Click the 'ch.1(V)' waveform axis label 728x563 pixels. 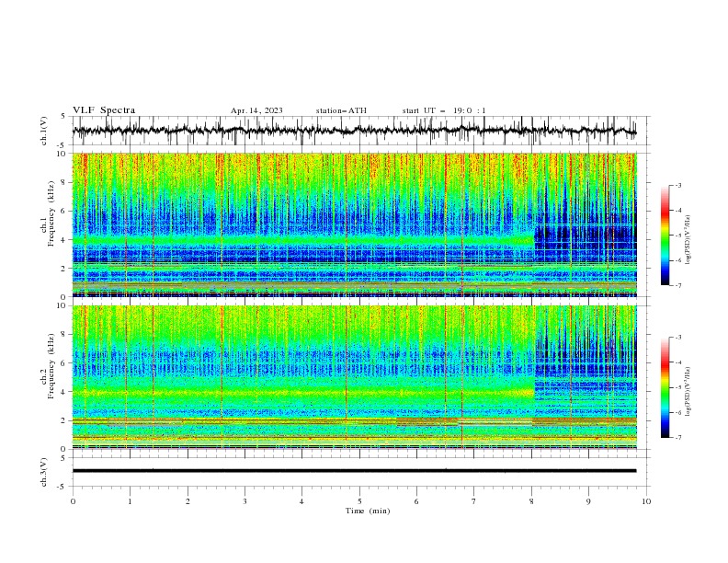(44, 131)
